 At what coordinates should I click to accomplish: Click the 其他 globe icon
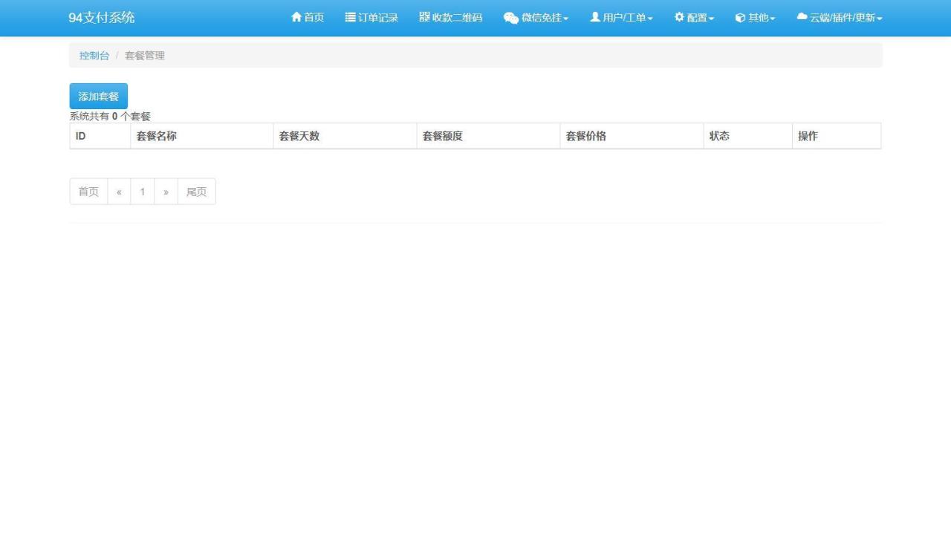(741, 18)
